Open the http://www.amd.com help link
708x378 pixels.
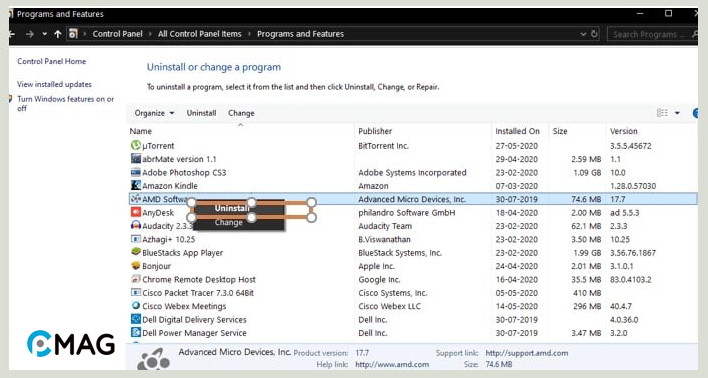coord(392,364)
